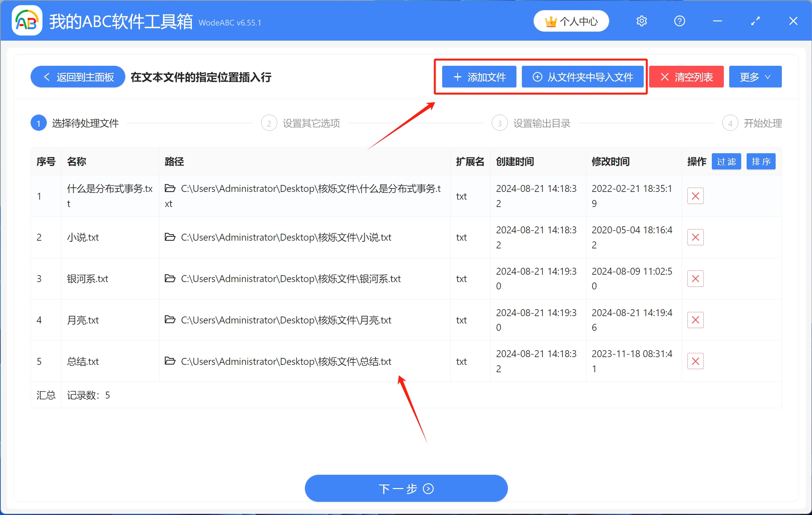Click the folder icon beside 小说.txt path
The image size is (812, 515).
[x=170, y=237]
